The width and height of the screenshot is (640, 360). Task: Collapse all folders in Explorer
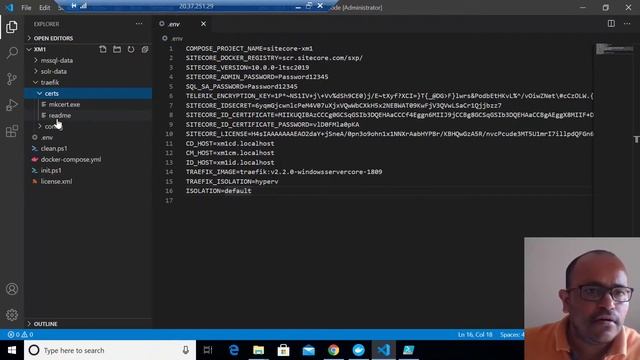point(145,49)
